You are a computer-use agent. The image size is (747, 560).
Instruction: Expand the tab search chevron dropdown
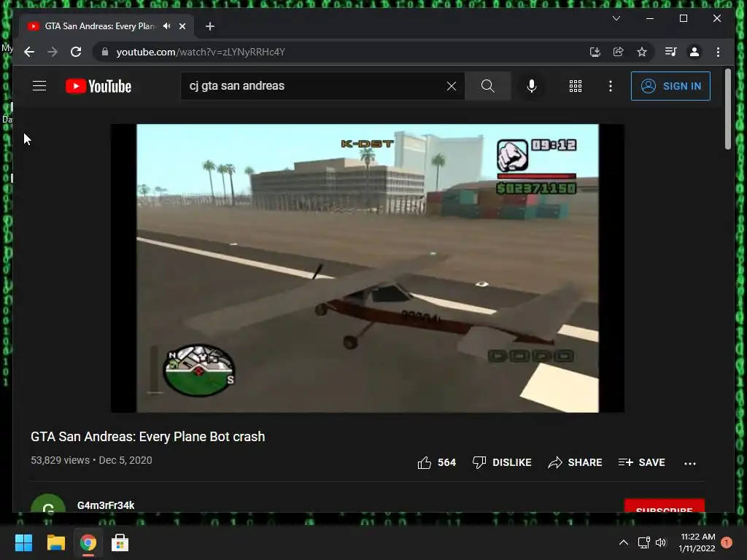(x=616, y=18)
